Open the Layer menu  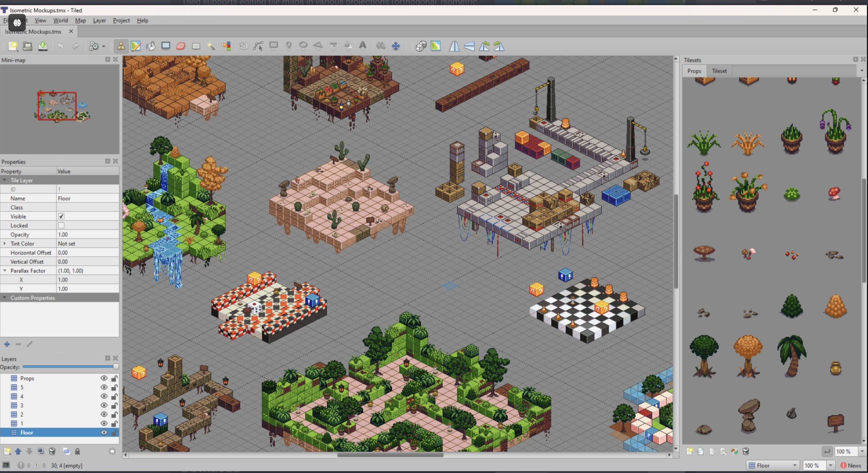[x=99, y=20]
